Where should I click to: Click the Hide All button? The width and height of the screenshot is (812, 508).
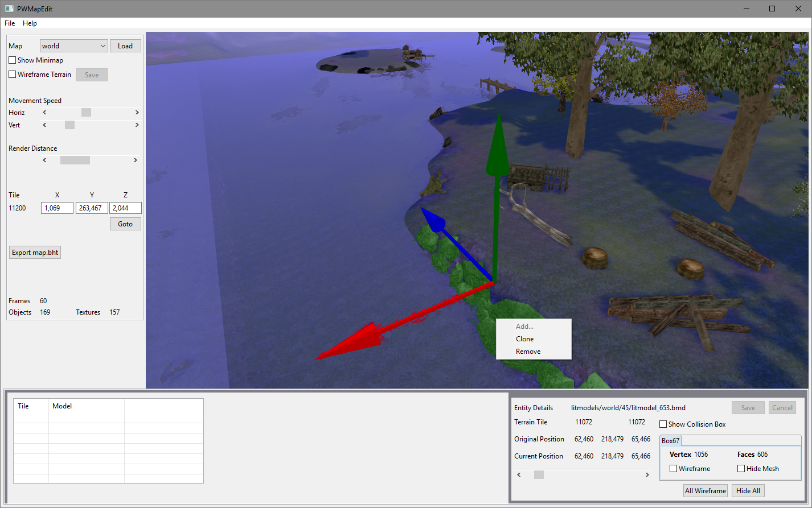pos(748,491)
